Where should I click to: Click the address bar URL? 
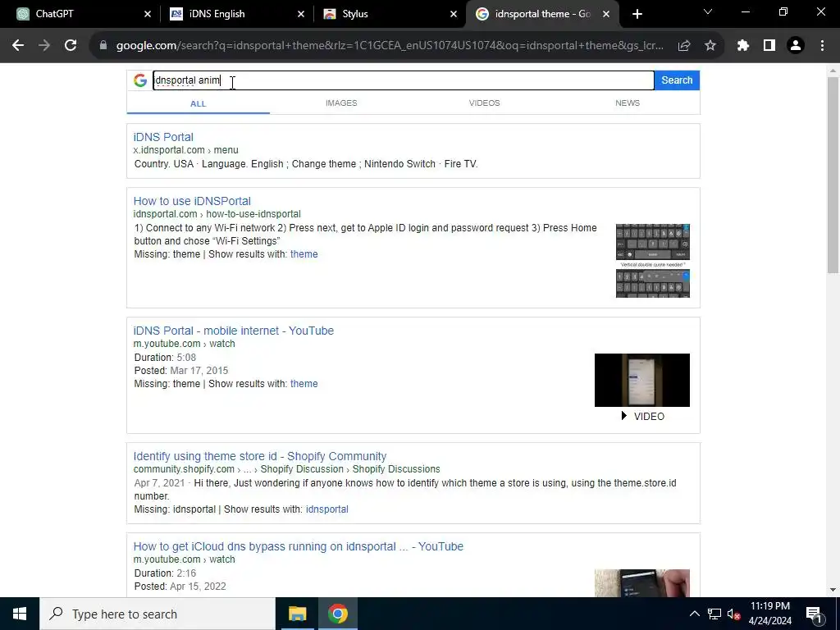coord(390,46)
